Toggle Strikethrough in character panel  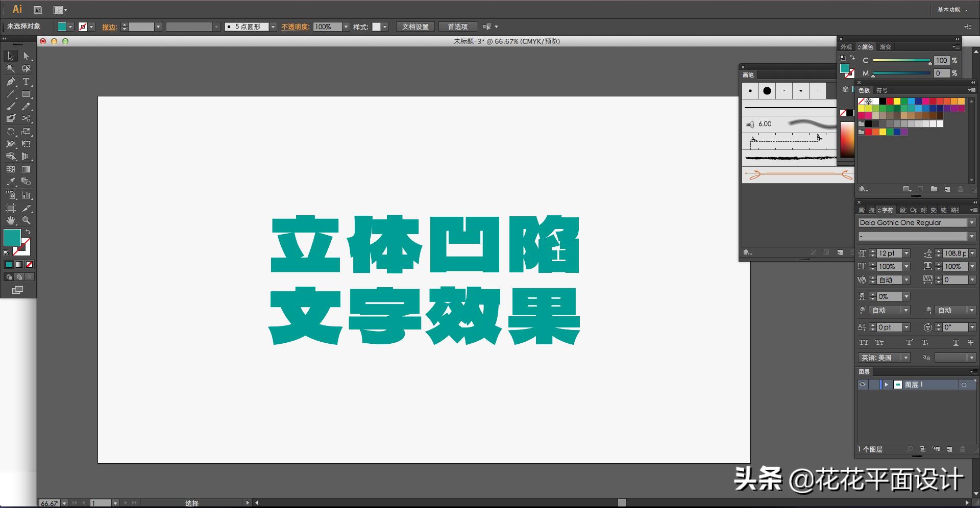point(970,342)
